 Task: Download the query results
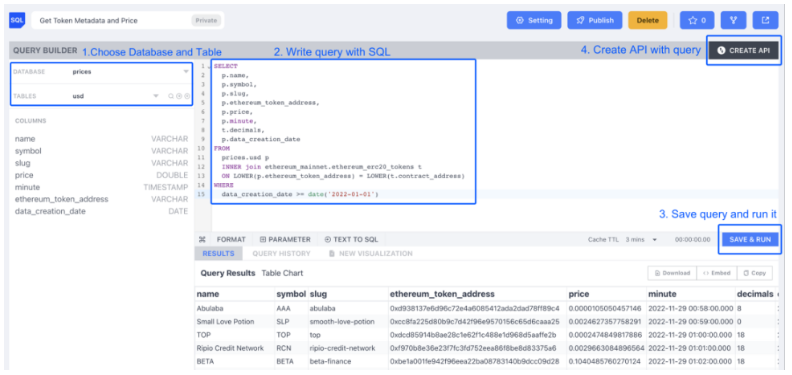[x=672, y=273]
